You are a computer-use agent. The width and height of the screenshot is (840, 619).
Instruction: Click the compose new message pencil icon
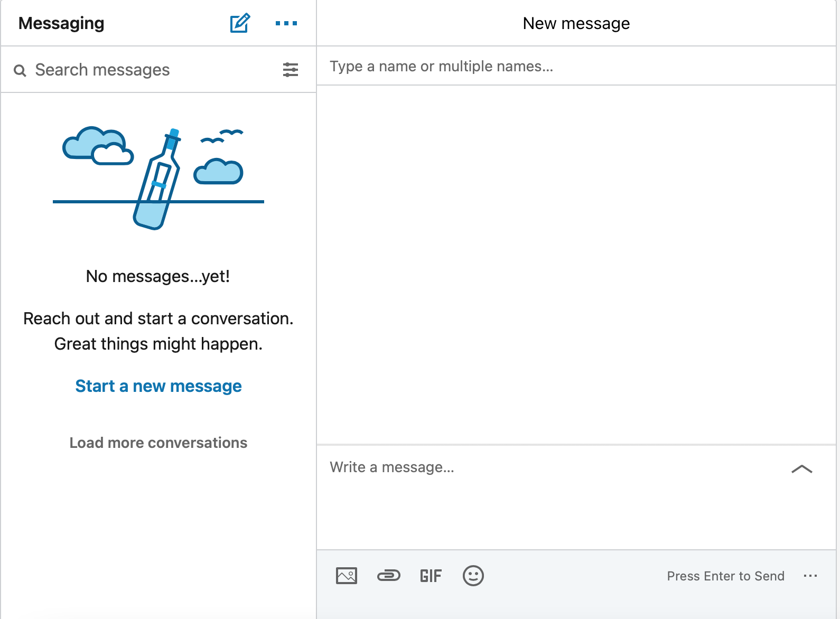point(240,23)
